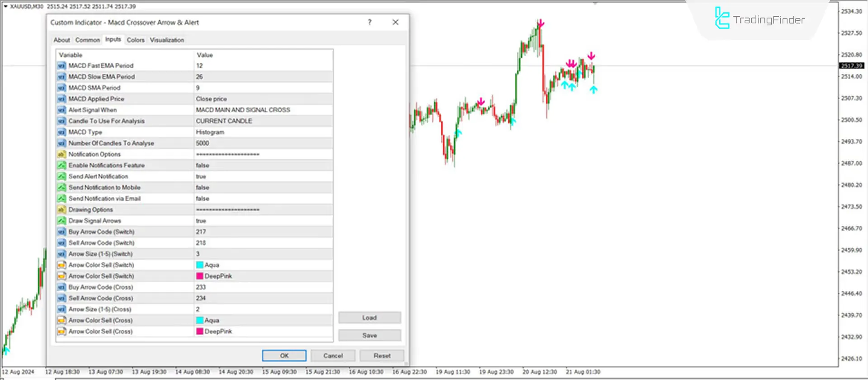This screenshot has width=868, height=380.
Task: Open the chart symbol menu arrow near XAUUSD,M30
Action: [5, 6]
